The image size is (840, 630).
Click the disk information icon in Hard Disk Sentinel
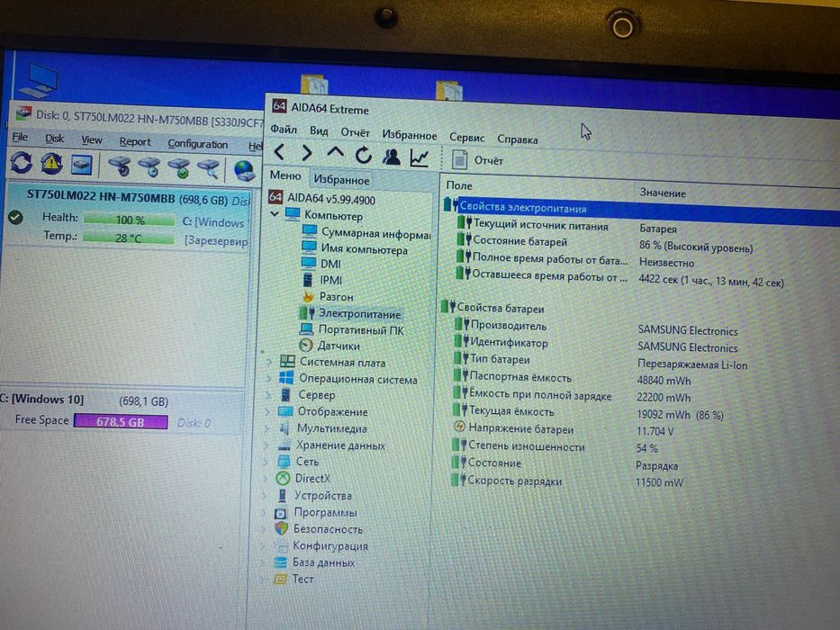coord(81,165)
